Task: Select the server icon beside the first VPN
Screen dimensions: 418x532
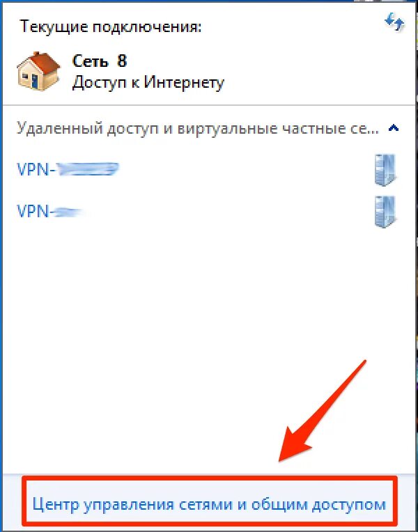Action: click(385, 170)
